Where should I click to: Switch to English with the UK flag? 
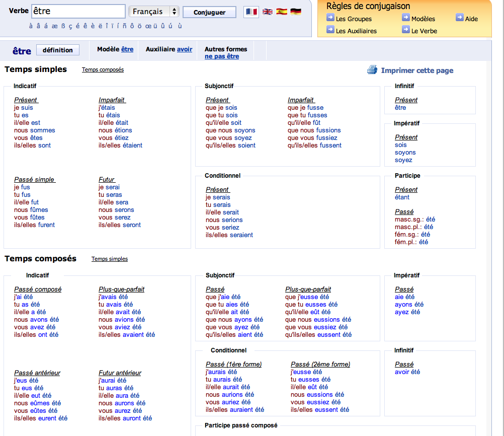(x=268, y=12)
